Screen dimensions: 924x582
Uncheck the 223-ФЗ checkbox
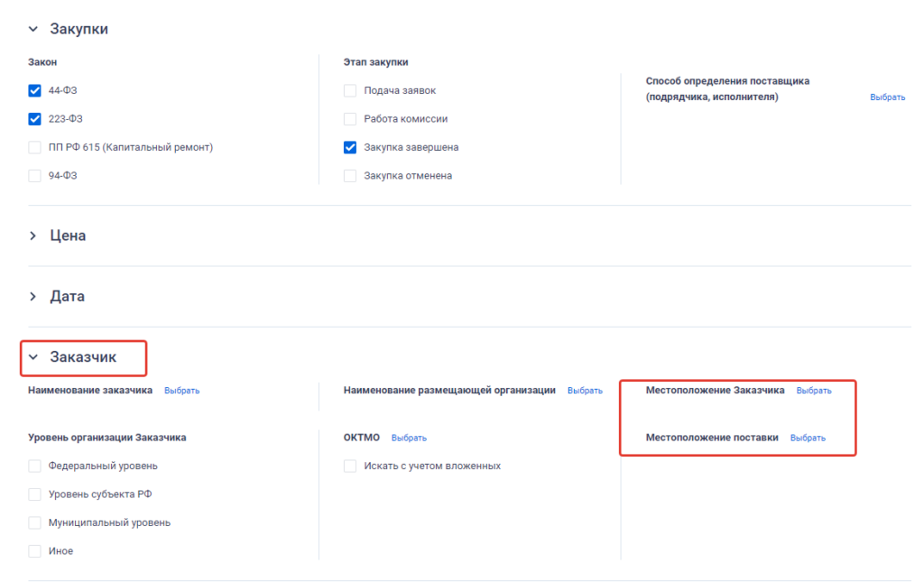click(x=35, y=118)
